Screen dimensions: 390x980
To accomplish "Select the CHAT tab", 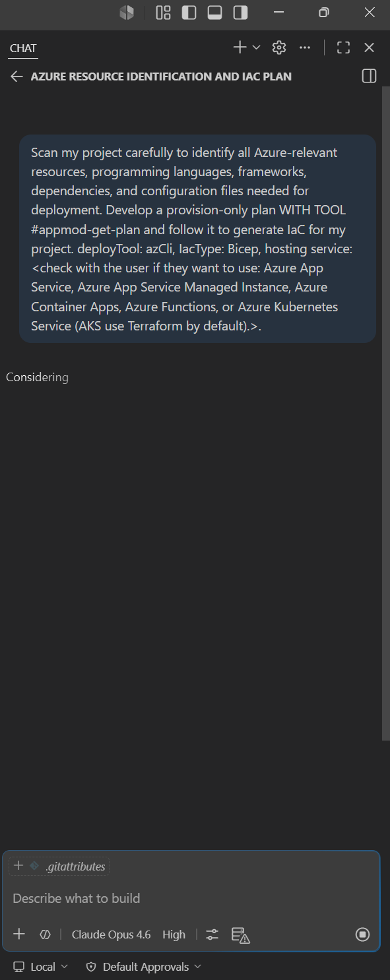I will [23, 48].
